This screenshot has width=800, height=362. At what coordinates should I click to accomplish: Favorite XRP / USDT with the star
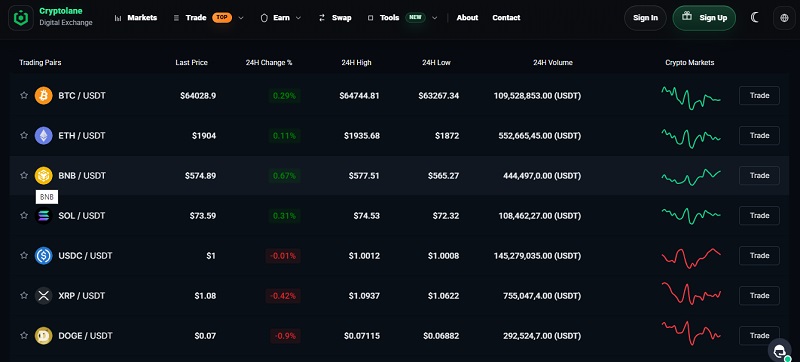(x=24, y=296)
